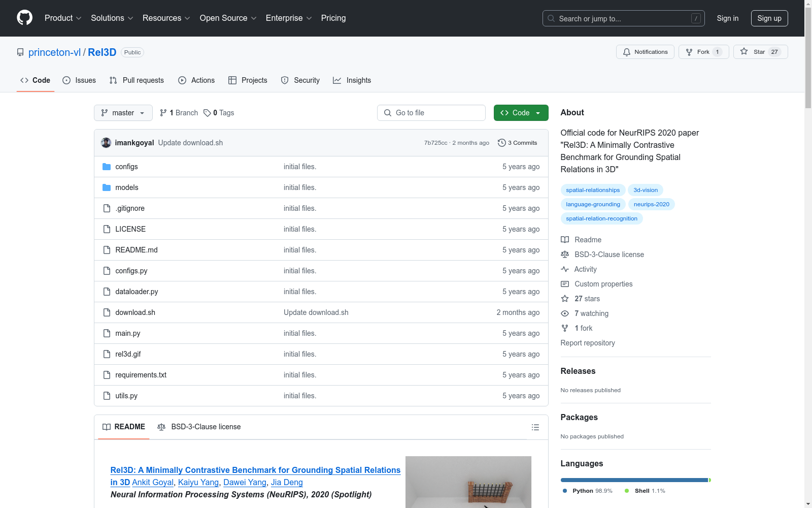Expand the Enterprise menu
Screen dimensions: 812x508
click(x=289, y=18)
